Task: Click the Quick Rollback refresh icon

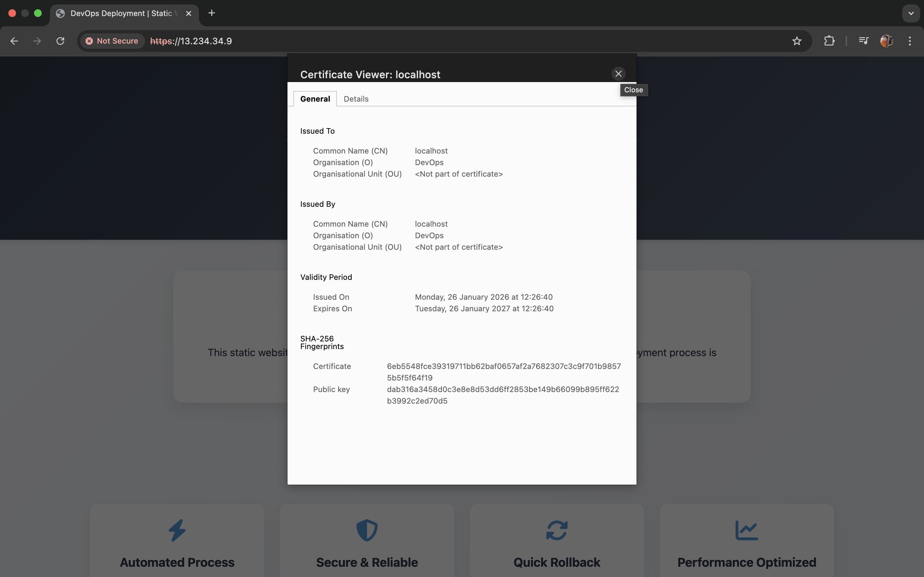Action: point(556,530)
